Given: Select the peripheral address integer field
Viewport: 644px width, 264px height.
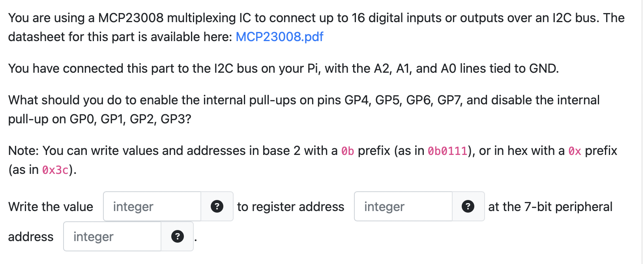Looking at the screenshot, I should point(112,236).
